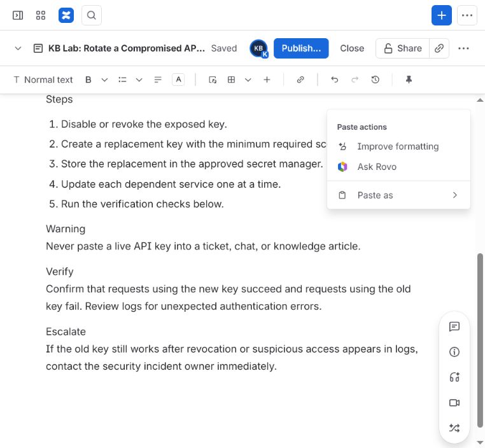The height and width of the screenshot is (448, 485).
Task: Click step 5 Run the verification checks
Action: click(x=143, y=204)
